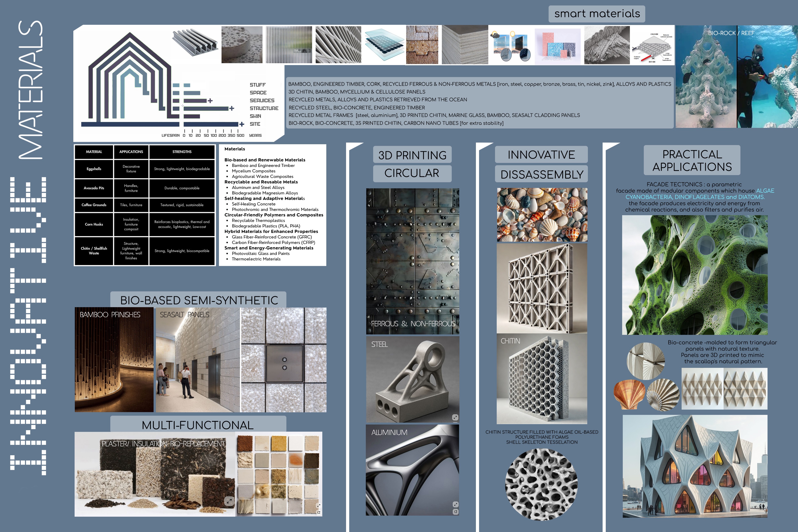
Task: Click expand icon on plaster insulation image
Action: point(230,501)
